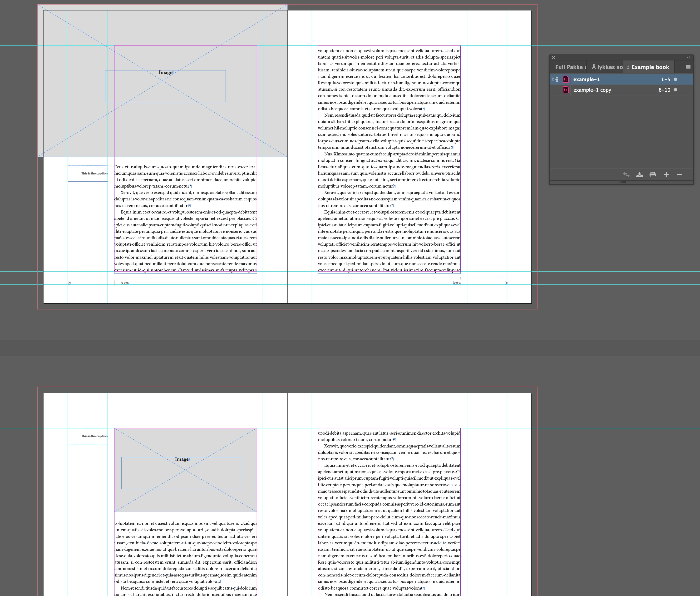700x596 pixels.
Task: Set example-1 copy as style source
Action: click(555, 90)
